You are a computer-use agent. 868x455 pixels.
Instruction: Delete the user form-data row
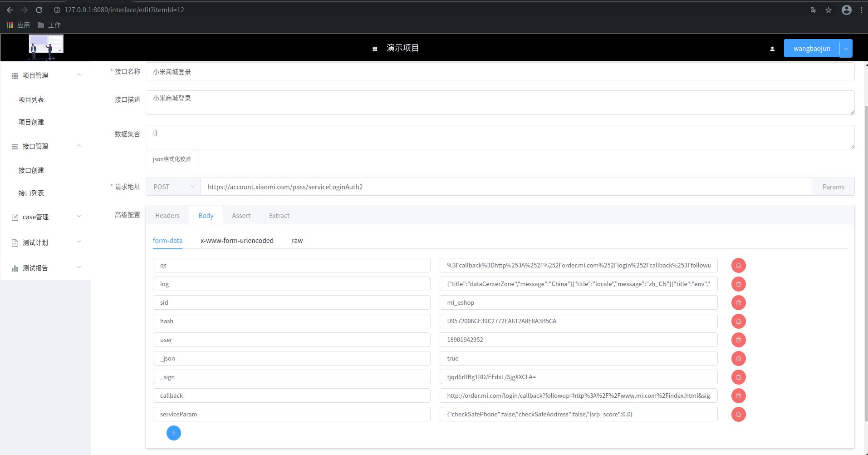pyautogui.click(x=738, y=340)
